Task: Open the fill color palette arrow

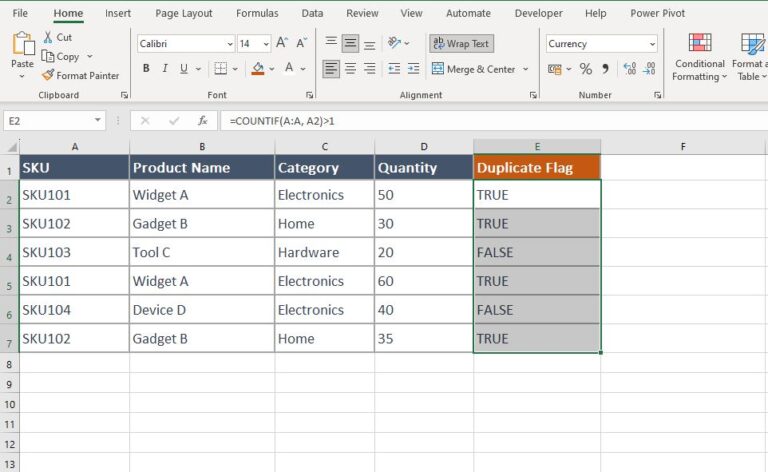Action: click(x=272, y=69)
